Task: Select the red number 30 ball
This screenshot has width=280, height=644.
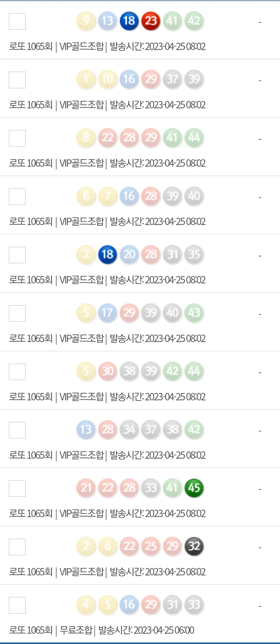Action: tap(107, 371)
